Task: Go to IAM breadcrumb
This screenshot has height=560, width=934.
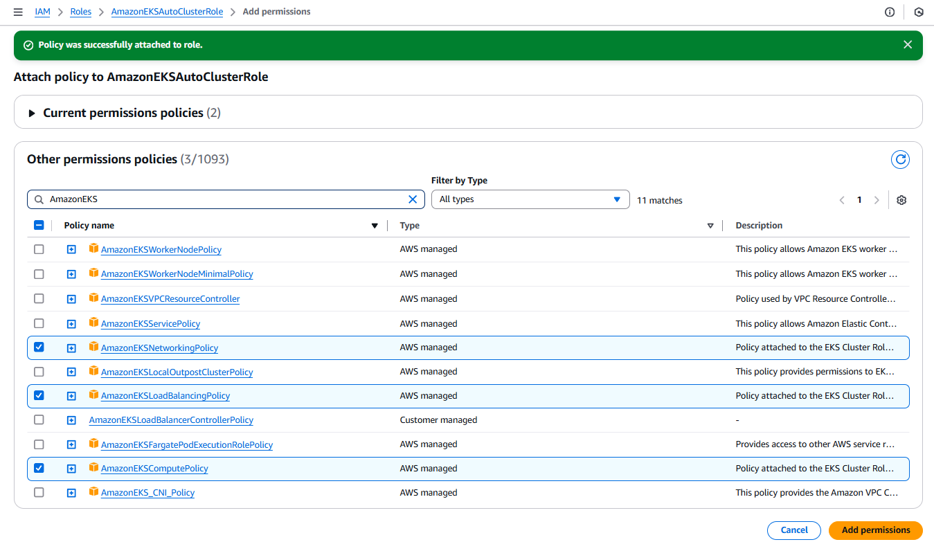Action: (42, 12)
